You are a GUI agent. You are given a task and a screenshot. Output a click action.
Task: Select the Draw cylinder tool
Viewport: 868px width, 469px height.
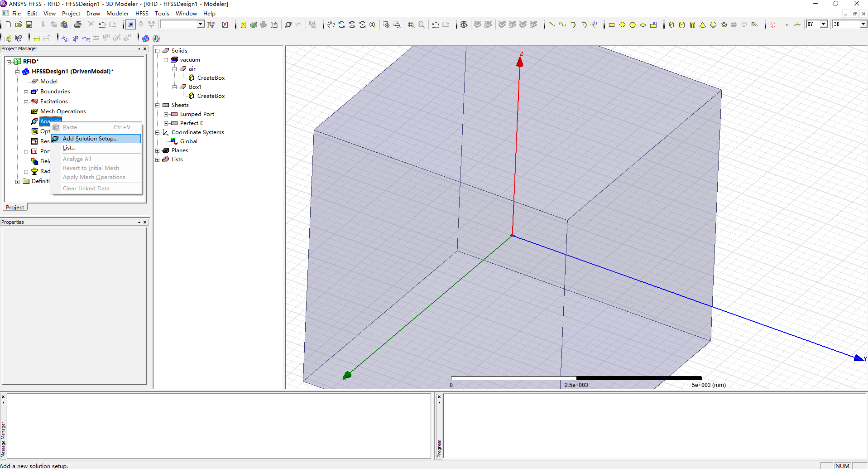pos(682,25)
